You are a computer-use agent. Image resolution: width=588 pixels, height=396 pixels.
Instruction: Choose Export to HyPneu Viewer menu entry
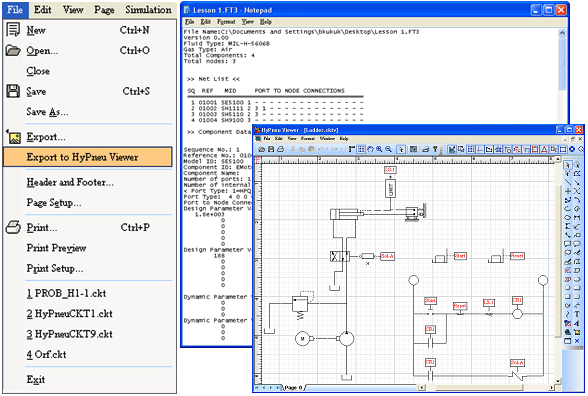[87, 157]
